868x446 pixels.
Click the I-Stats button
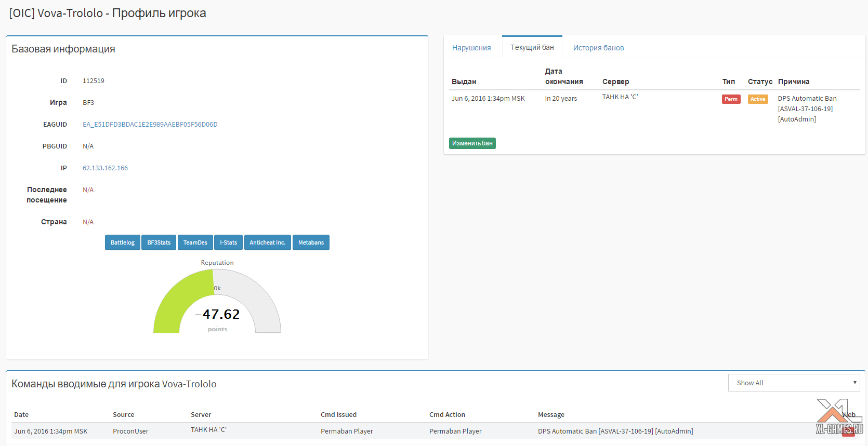click(228, 242)
